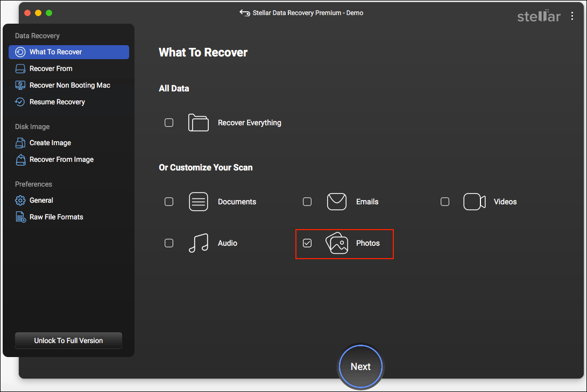
Task: Click the back arrow icon in title bar
Action: pos(245,13)
